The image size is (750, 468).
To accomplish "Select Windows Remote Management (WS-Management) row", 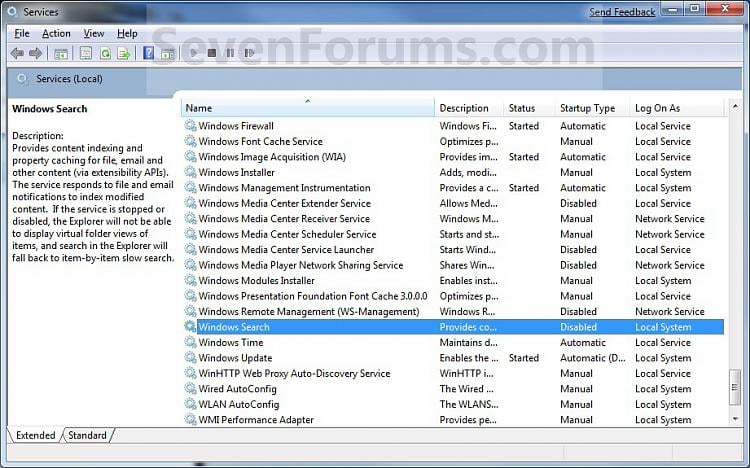I will click(x=453, y=312).
